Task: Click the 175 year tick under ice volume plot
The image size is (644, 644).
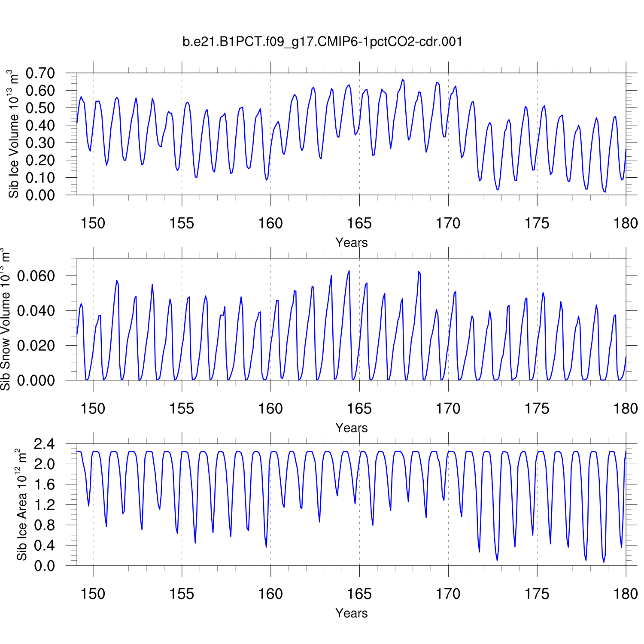Action: (x=537, y=223)
